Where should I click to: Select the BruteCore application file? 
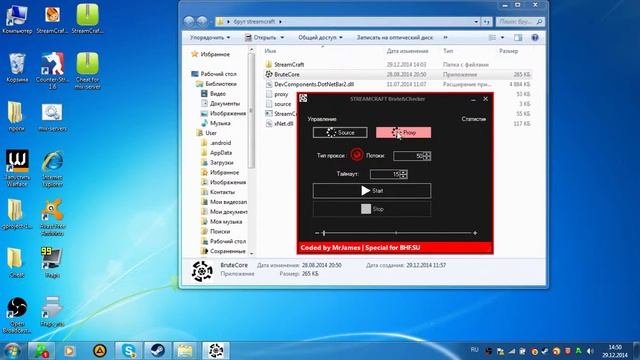point(287,74)
